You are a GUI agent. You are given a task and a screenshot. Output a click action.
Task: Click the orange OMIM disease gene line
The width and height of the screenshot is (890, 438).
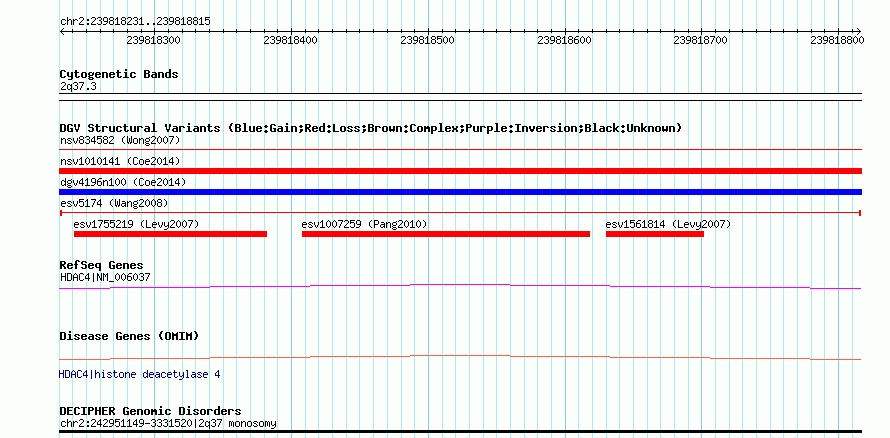pyautogui.click(x=460, y=357)
